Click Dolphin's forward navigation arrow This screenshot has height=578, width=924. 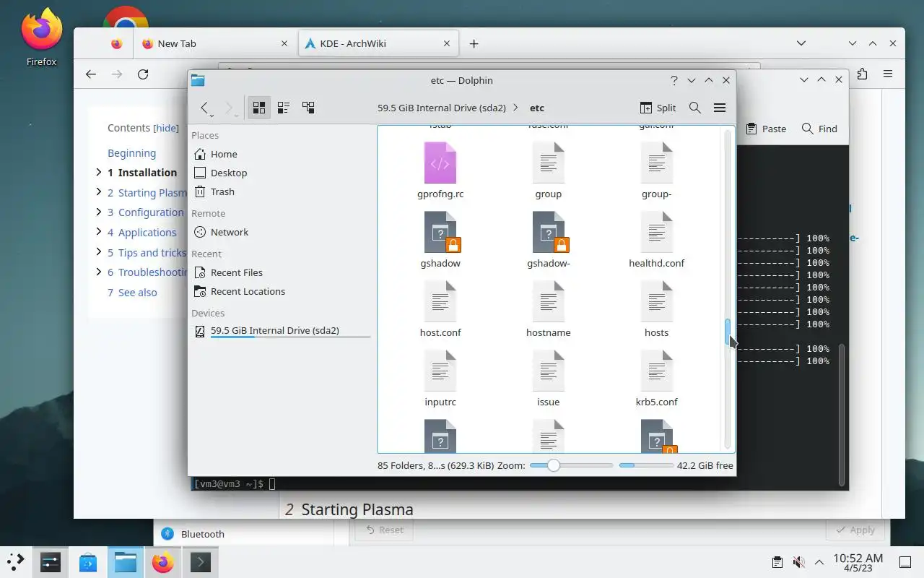[229, 108]
